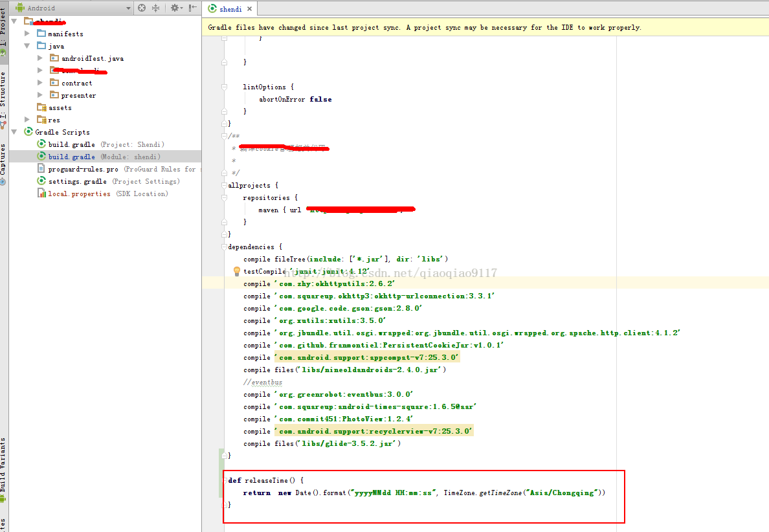
Task: Click the Gradle Scripts icon
Action: coord(28,132)
